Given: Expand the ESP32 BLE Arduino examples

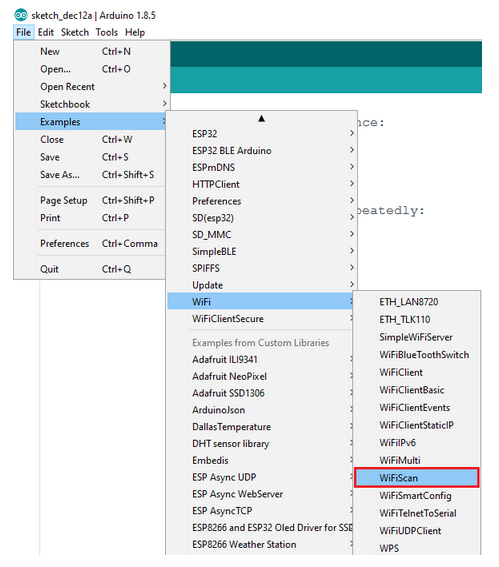Looking at the screenshot, I should pos(261,151).
